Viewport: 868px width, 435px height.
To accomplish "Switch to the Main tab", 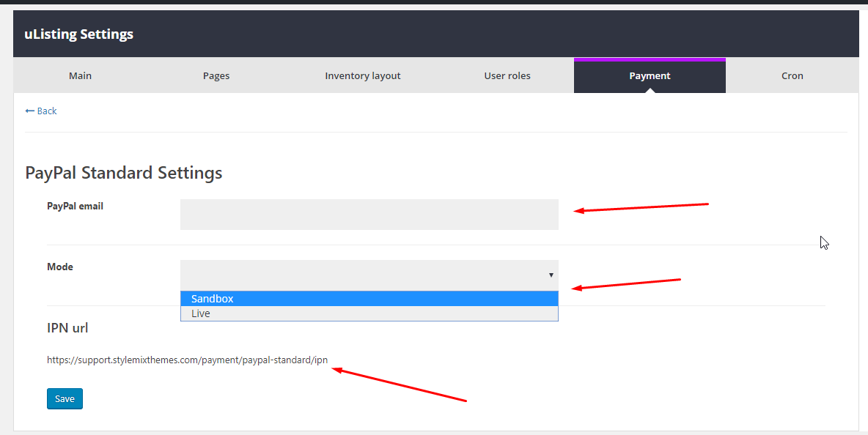I will coord(80,75).
